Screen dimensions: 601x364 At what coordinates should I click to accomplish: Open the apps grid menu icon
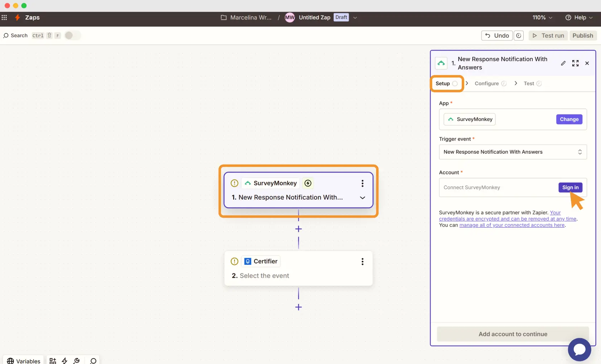(x=4, y=17)
